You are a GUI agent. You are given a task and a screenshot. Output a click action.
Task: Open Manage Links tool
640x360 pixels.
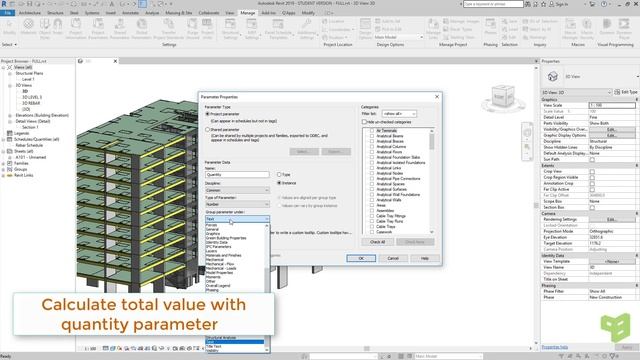tap(433, 29)
